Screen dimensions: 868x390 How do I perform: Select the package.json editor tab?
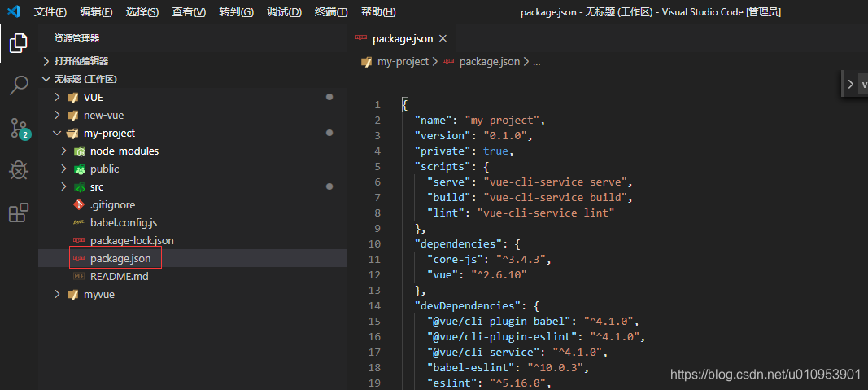click(x=401, y=38)
